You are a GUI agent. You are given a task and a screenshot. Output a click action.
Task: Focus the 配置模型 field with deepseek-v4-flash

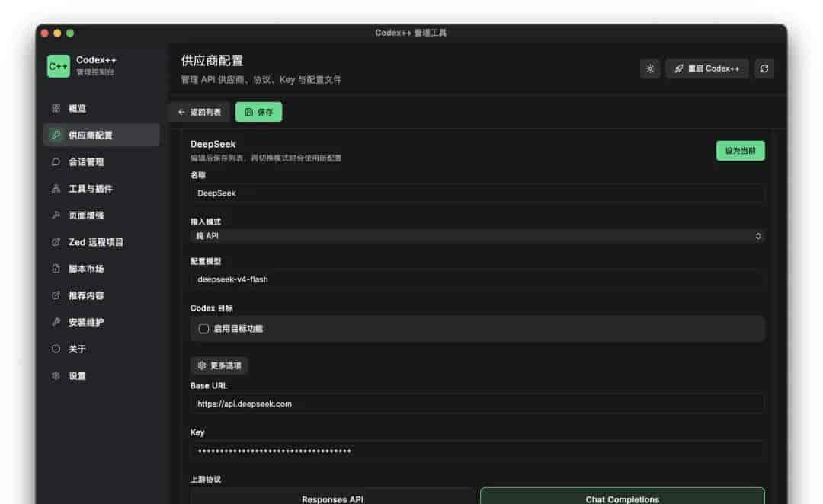[x=477, y=279]
